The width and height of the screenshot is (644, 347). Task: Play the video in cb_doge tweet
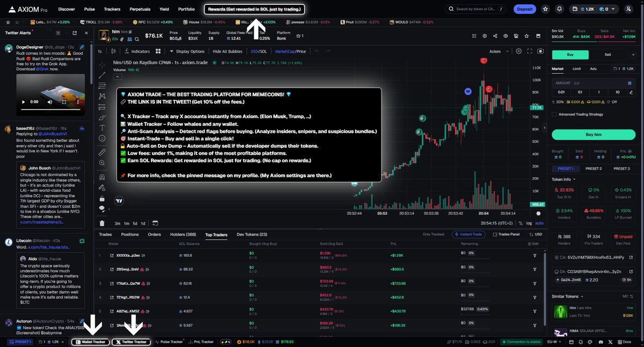click(24, 102)
